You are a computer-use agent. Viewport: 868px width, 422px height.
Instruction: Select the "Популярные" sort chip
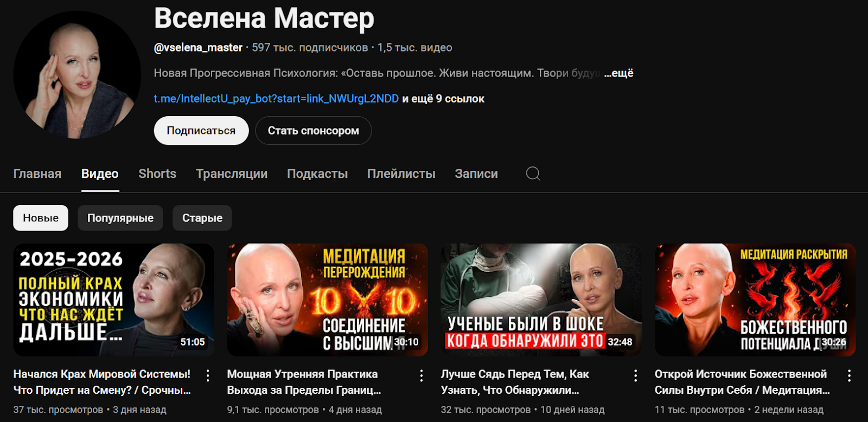pos(120,218)
